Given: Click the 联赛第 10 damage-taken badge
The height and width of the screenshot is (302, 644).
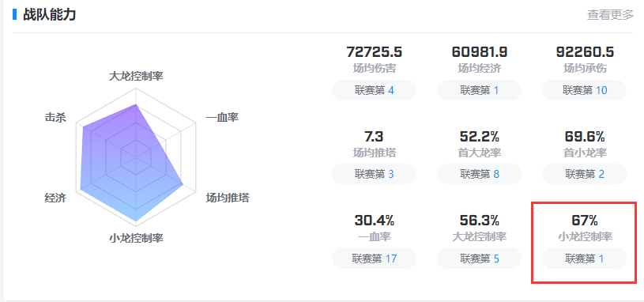Looking at the screenshot, I should 585,90.
